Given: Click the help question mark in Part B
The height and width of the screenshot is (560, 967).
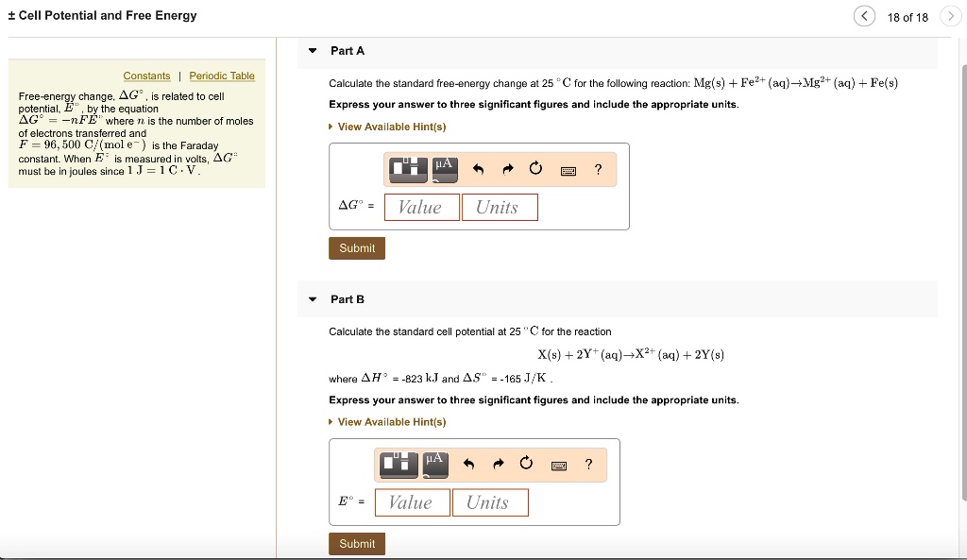Looking at the screenshot, I should (587, 465).
